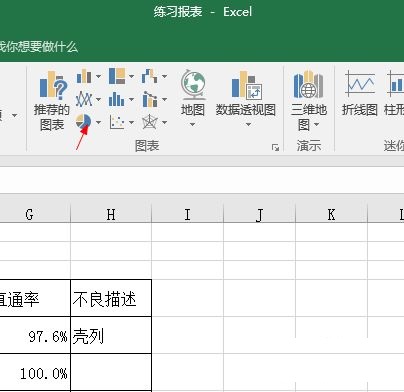This screenshot has height=392, width=404.
Task: Expand the combo chart dropdown arrow
Action: [164, 99]
